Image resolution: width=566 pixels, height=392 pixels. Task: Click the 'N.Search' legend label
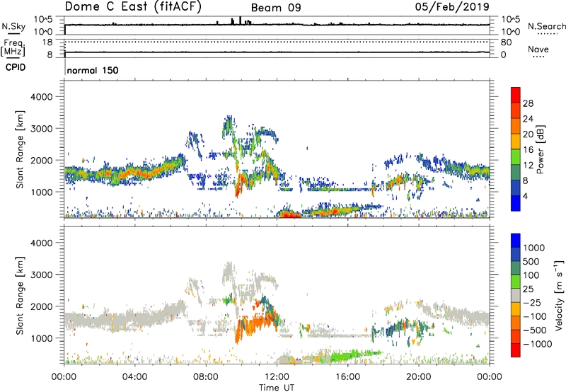546,26
